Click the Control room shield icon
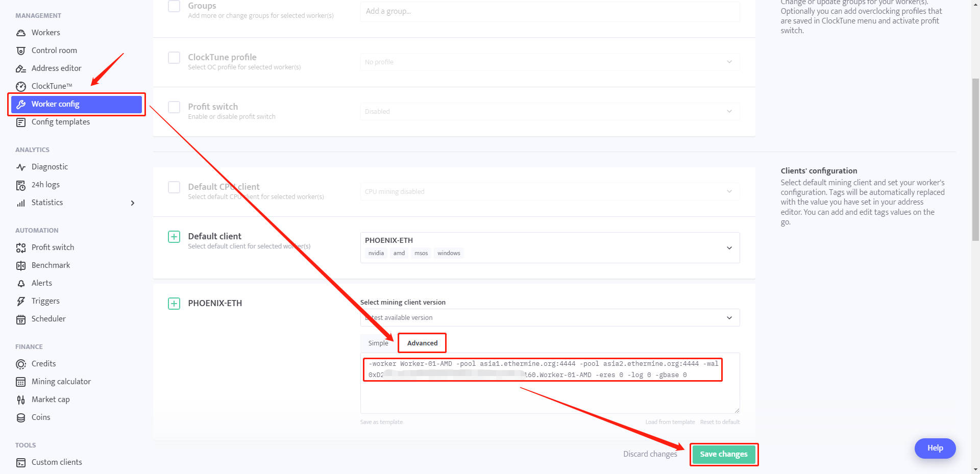The image size is (980, 474). coord(21,51)
